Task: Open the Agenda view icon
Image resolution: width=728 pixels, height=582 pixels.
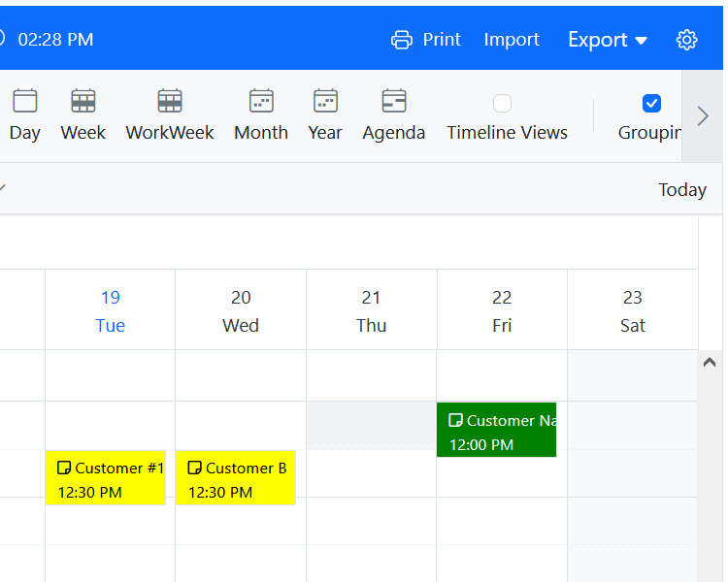Action: click(394, 101)
